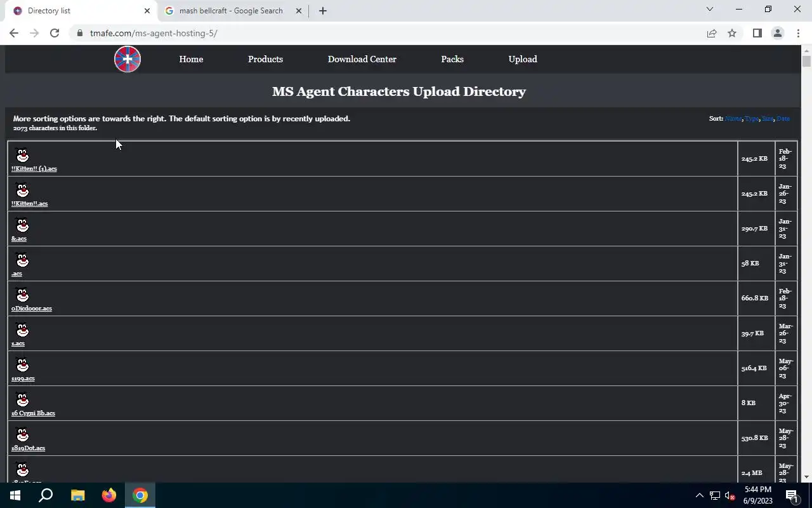Close the mash bellcraft Google Search tab
The image size is (812, 508).
(298, 11)
